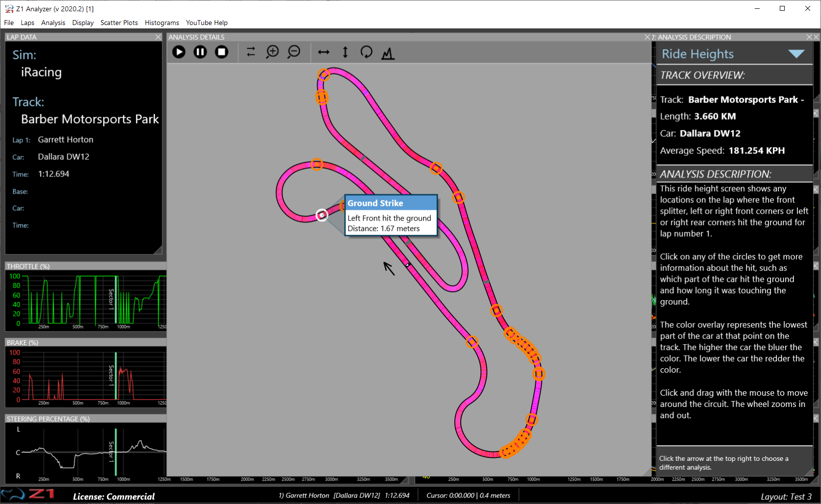Click the Cursor 0:00.000 status readout

(468, 496)
